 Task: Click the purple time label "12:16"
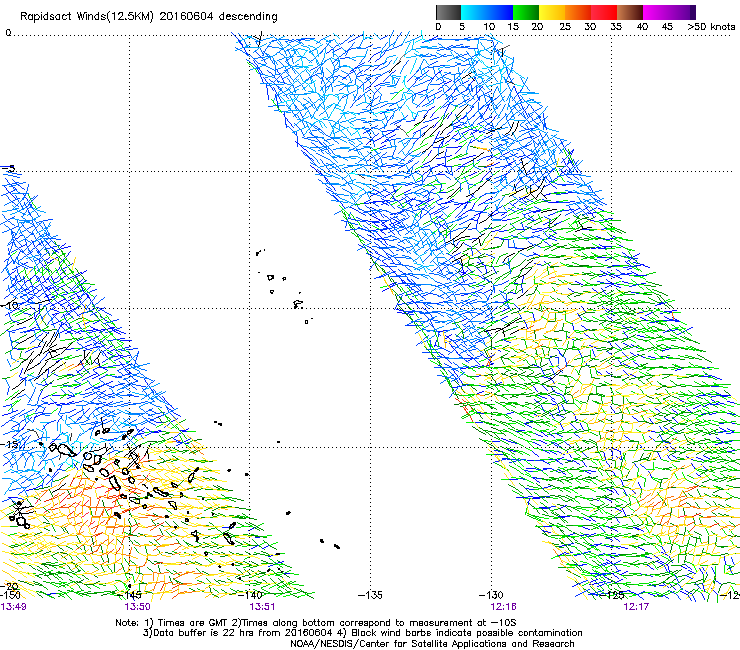pyautogui.click(x=503, y=607)
